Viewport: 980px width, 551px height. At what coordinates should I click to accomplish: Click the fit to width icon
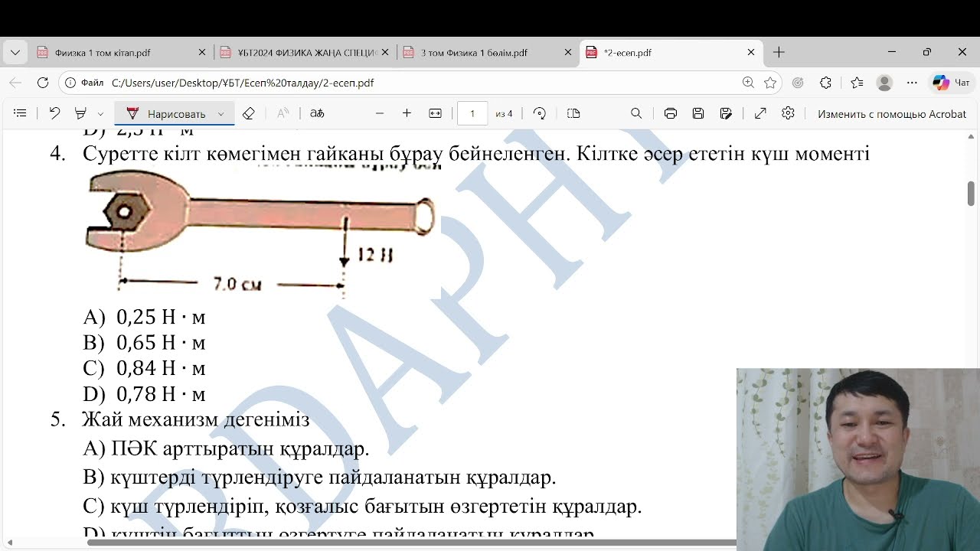point(435,113)
